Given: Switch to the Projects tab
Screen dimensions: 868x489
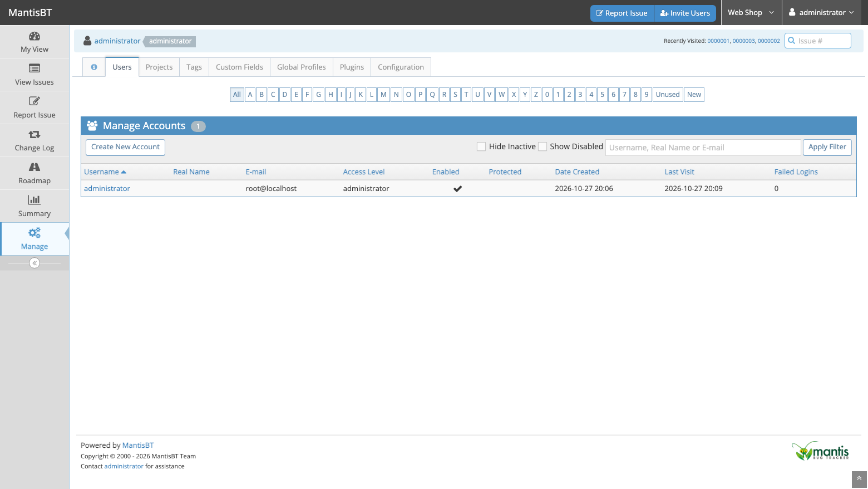Looking at the screenshot, I should [159, 67].
